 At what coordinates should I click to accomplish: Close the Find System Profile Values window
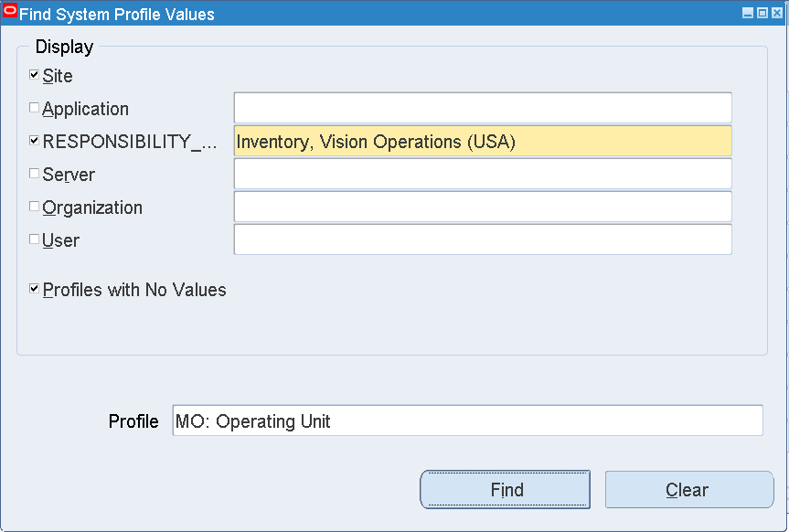click(775, 14)
